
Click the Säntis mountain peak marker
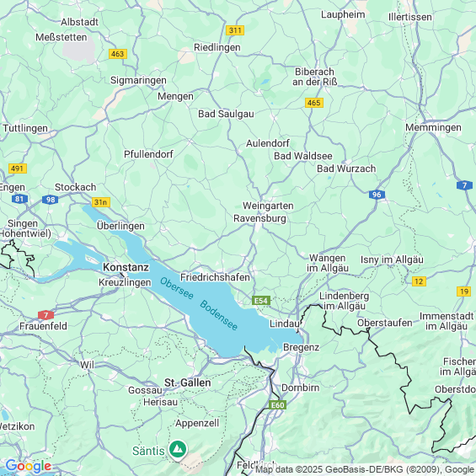179,450
